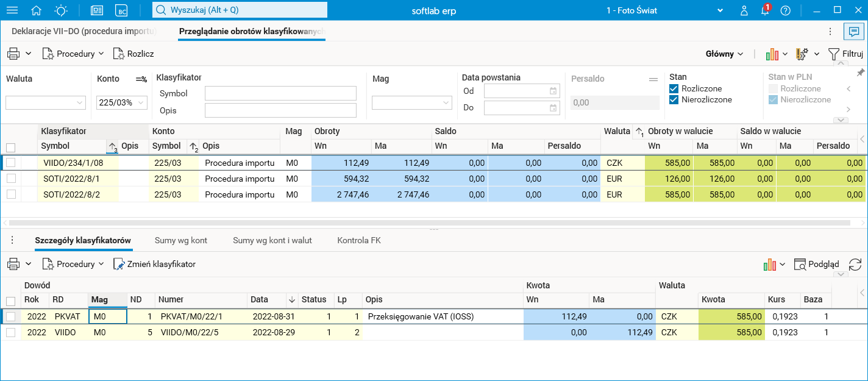Click the notifications bell icon

(764, 10)
